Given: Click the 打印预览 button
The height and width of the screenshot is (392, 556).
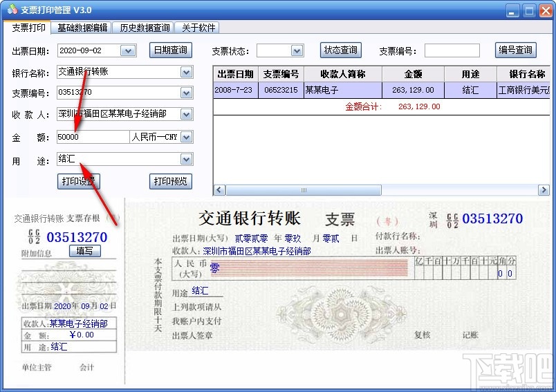Looking at the screenshot, I should pos(171,181).
